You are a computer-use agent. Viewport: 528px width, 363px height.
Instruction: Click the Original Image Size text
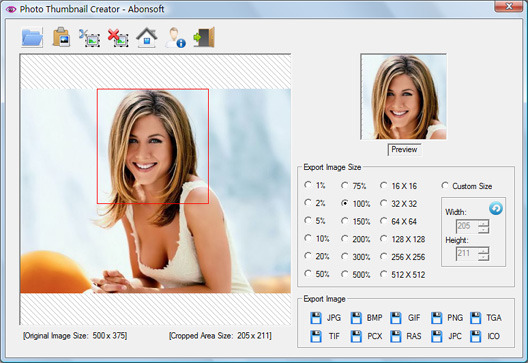click(x=75, y=336)
